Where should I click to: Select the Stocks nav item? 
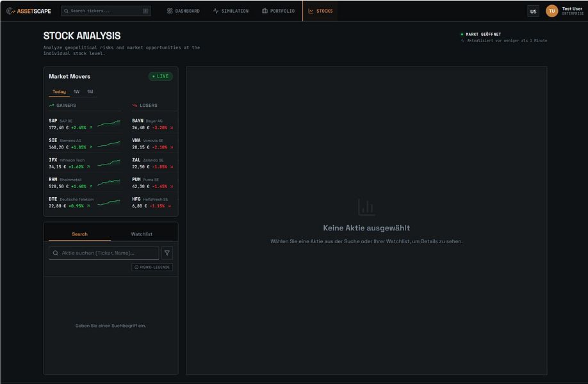pos(320,11)
